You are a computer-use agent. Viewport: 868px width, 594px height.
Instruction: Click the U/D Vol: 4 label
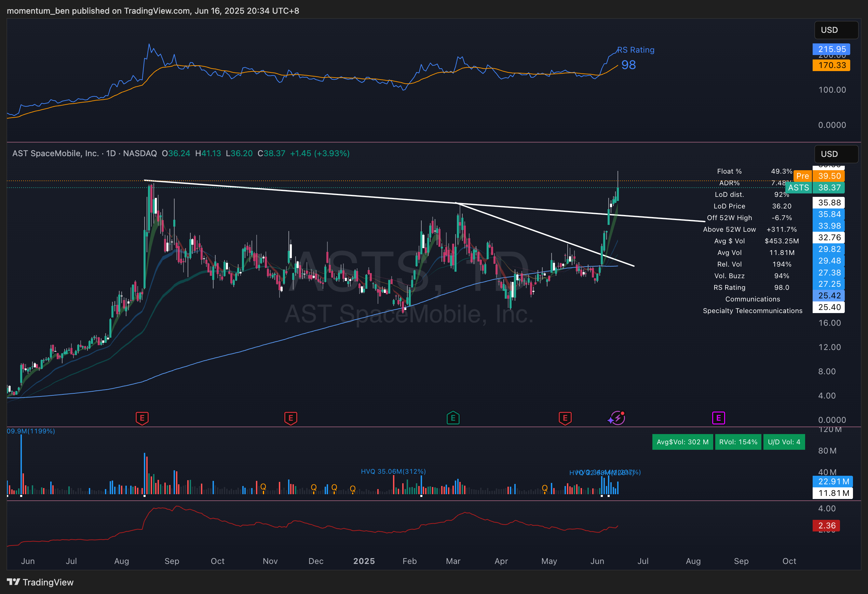[x=784, y=442]
